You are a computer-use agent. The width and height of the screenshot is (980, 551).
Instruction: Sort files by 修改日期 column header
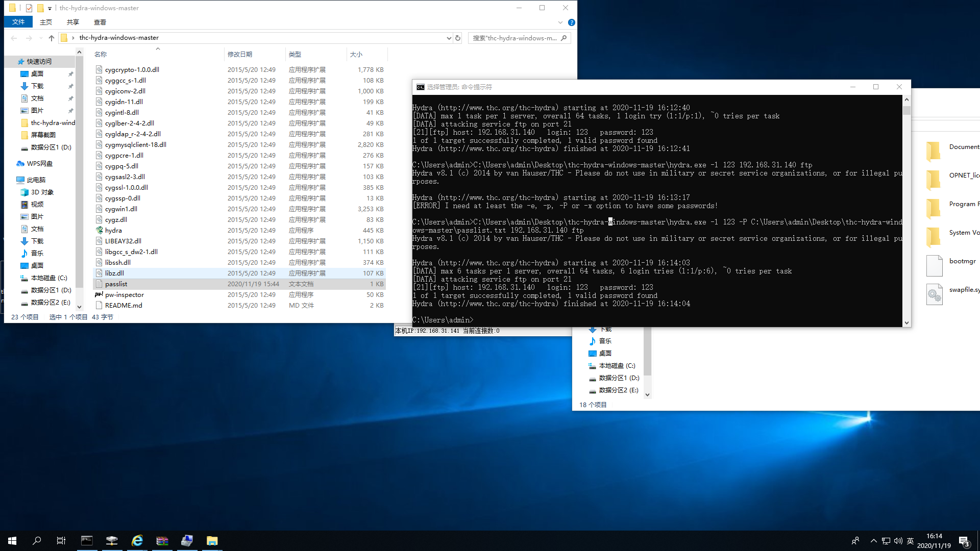click(240, 54)
